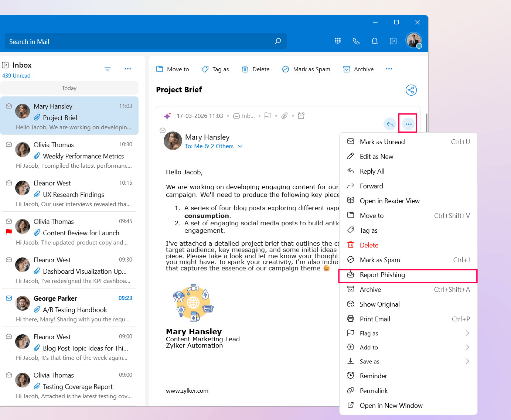The height and width of the screenshot is (420, 511).
Task: Toggle read status on George Parker email
Action: pyautogui.click(x=9, y=298)
